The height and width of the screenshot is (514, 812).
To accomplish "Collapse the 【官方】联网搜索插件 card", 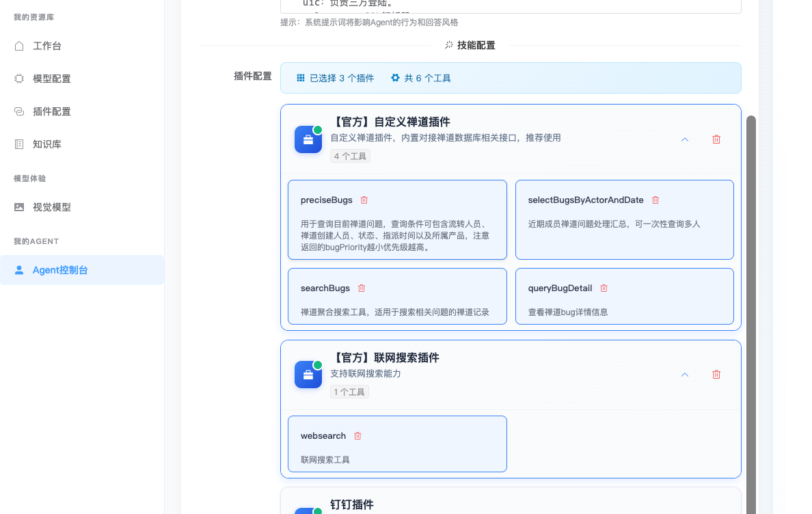I will (x=685, y=375).
